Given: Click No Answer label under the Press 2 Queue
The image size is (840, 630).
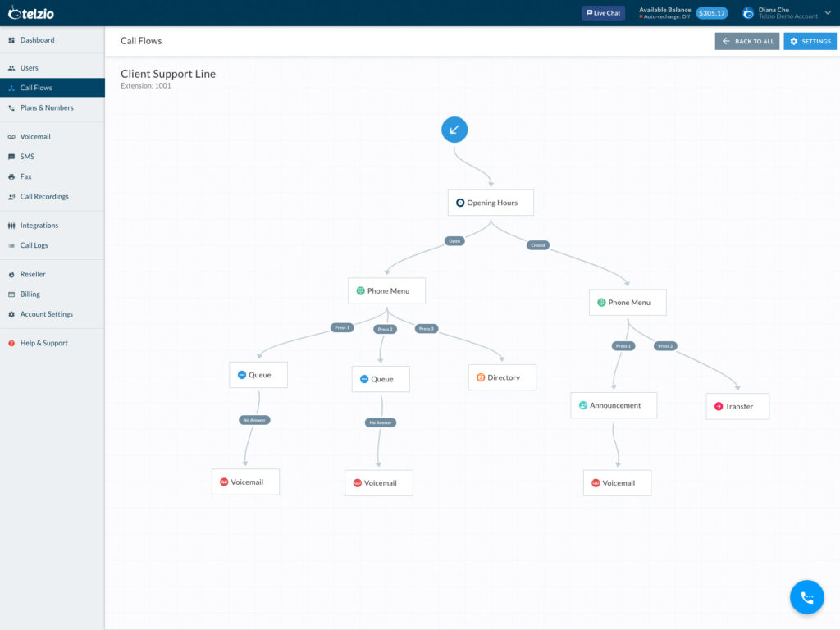Looking at the screenshot, I should pos(381,422).
